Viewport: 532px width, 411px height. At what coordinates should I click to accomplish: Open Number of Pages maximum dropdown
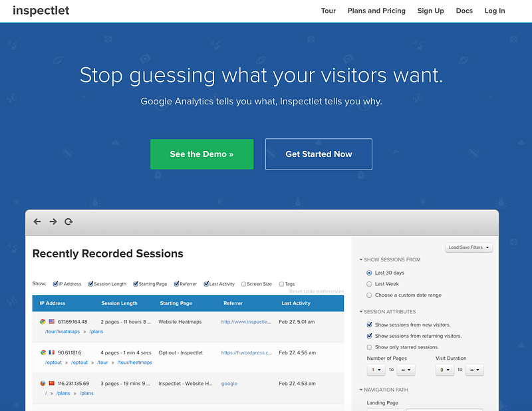click(406, 370)
